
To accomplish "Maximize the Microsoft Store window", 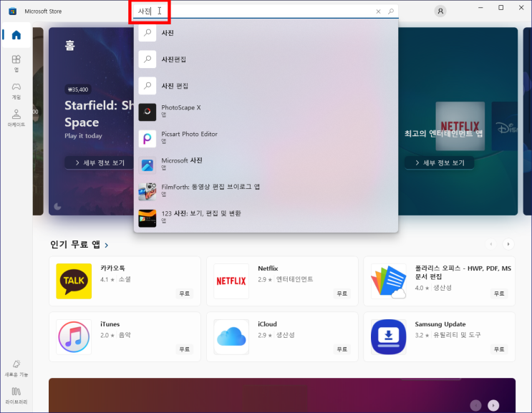I will click(x=500, y=7).
